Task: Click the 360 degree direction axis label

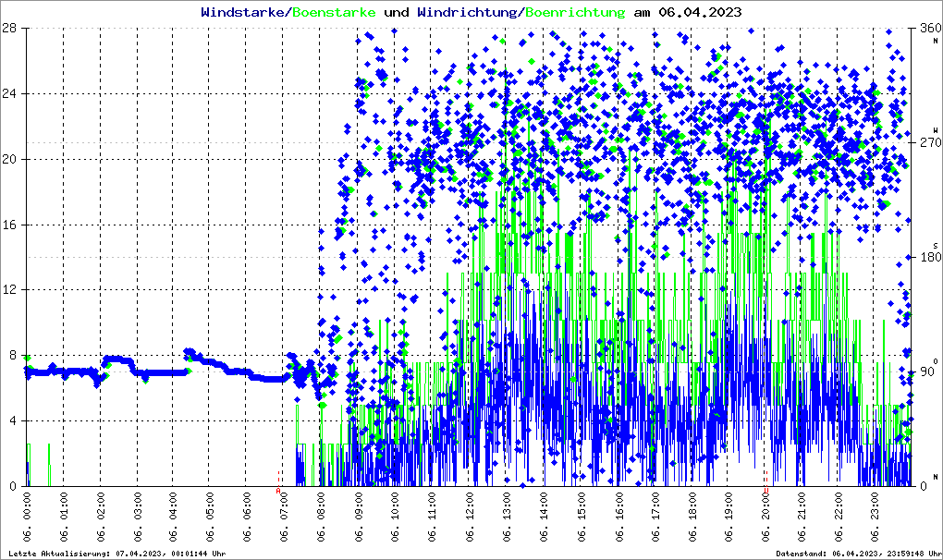Action: (930, 29)
